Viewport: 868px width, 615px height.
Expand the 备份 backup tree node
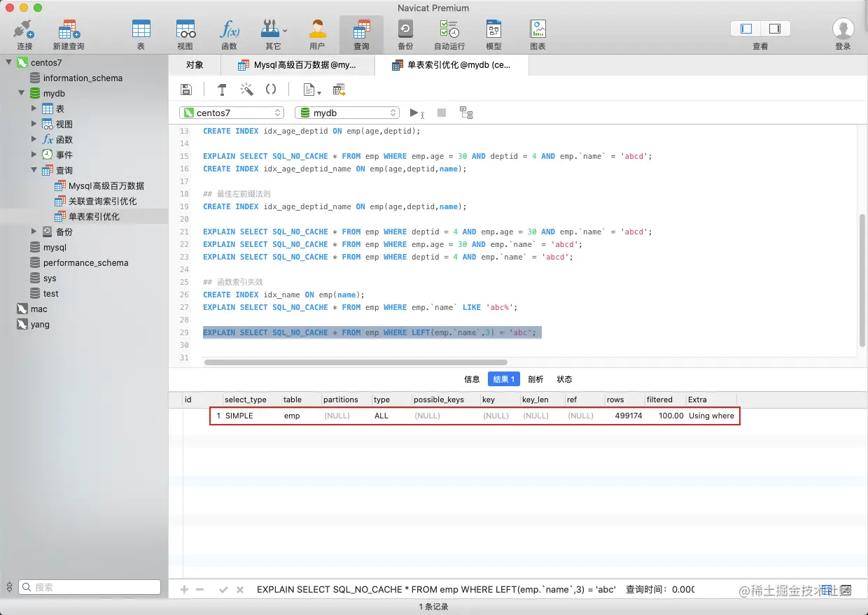34,232
